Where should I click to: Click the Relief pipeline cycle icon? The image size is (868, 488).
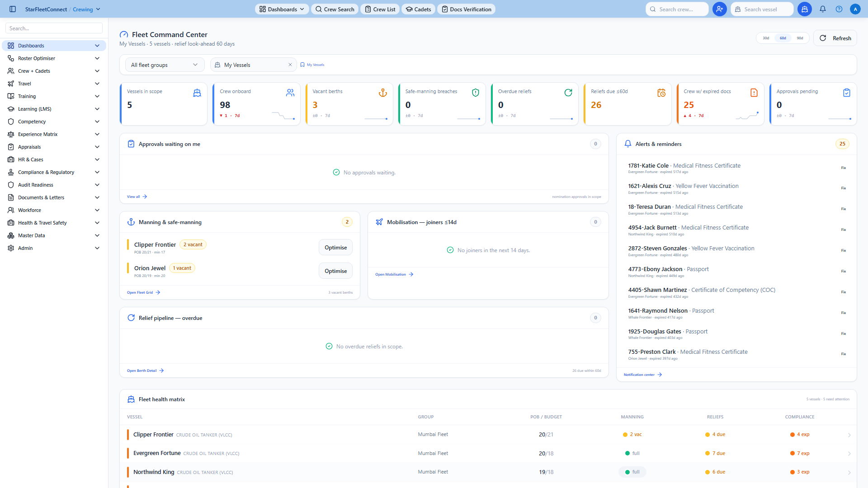(131, 318)
